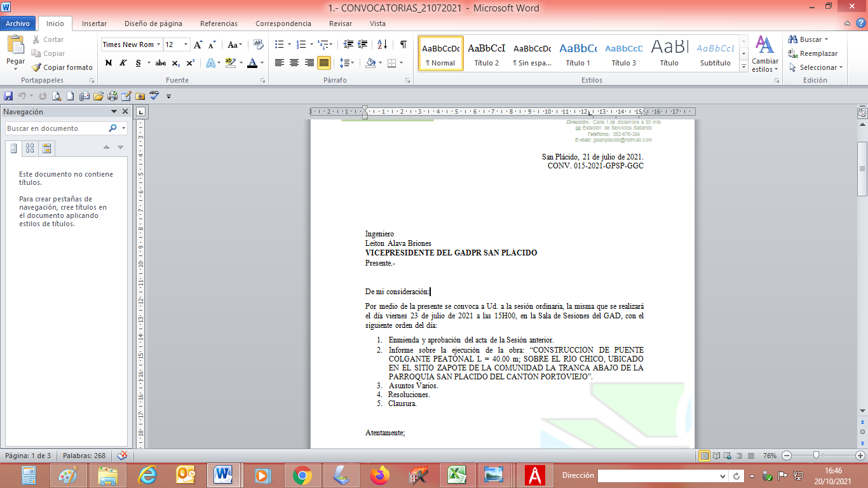Image resolution: width=868 pixels, height=488 pixels.
Task: Click the spelling check ABC icon
Action: [x=154, y=96]
